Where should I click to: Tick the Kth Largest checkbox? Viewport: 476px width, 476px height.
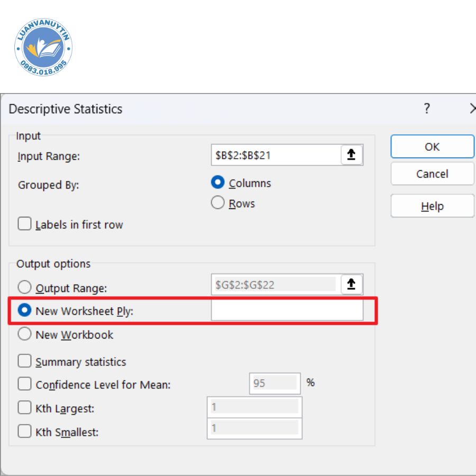(25, 408)
